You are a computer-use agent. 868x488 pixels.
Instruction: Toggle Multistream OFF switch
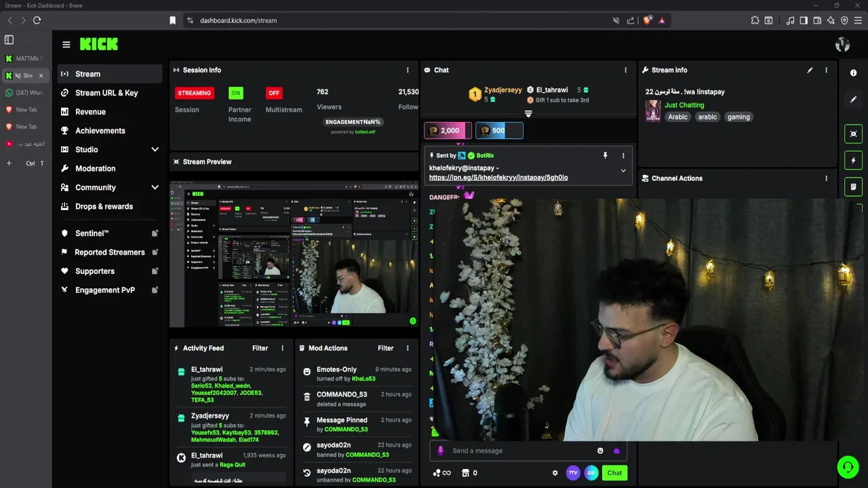[274, 93]
